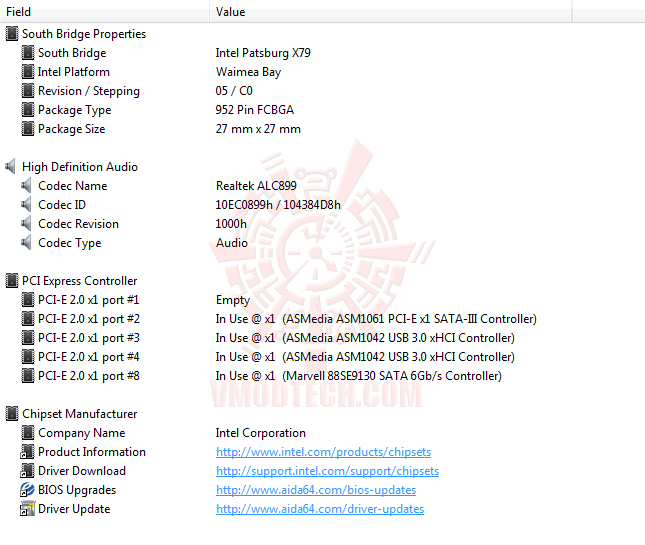Click the 10EC0899h / 104384D8h value
Viewport: 645px width, 545px height.
pyautogui.click(x=278, y=204)
